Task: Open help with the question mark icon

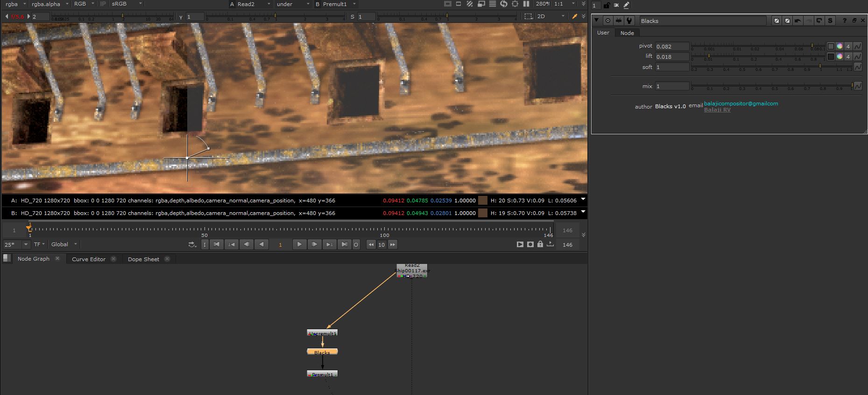Action: [844, 21]
